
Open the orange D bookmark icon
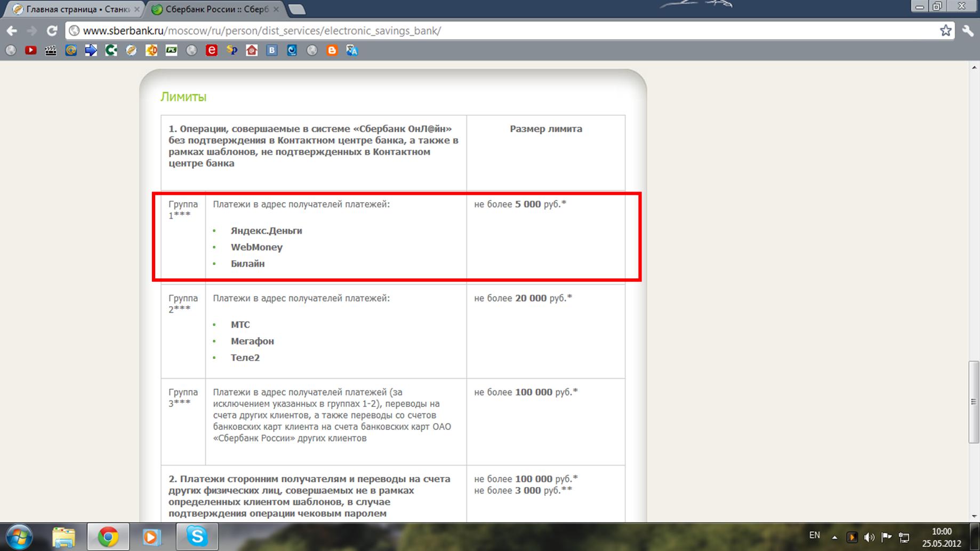[x=151, y=50]
